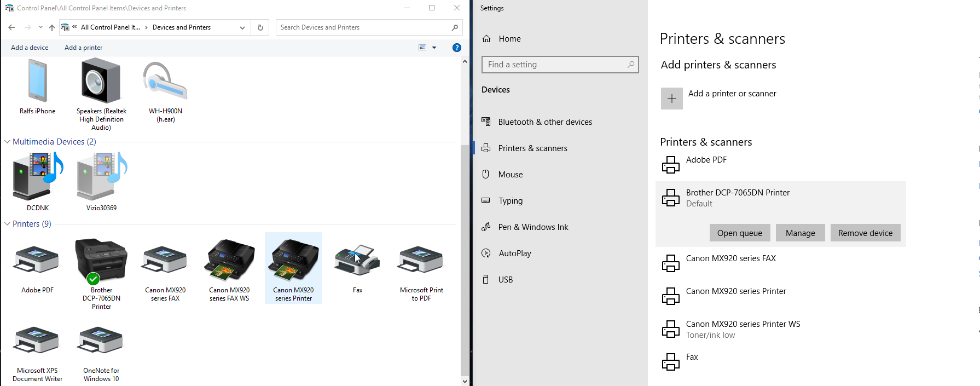This screenshot has width=980, height=386.
Task: Collapse the Multimedia Devices group
Action: click(7, 142)
